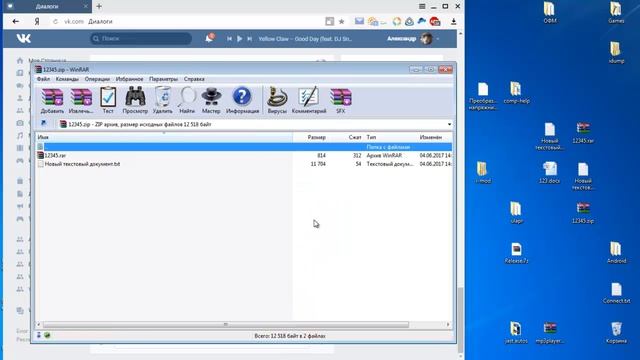The height and width of the screenshot is (360, 640).
Task: Sort by Изменён column header
Action: point(435,137)
